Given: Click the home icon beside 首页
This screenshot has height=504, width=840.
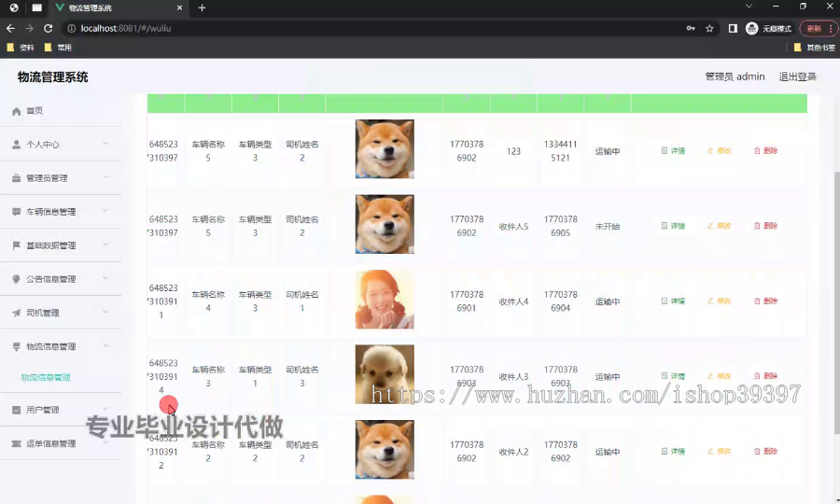Looking at the screenshot, I should pyautogui.click(x=16, y=111).
